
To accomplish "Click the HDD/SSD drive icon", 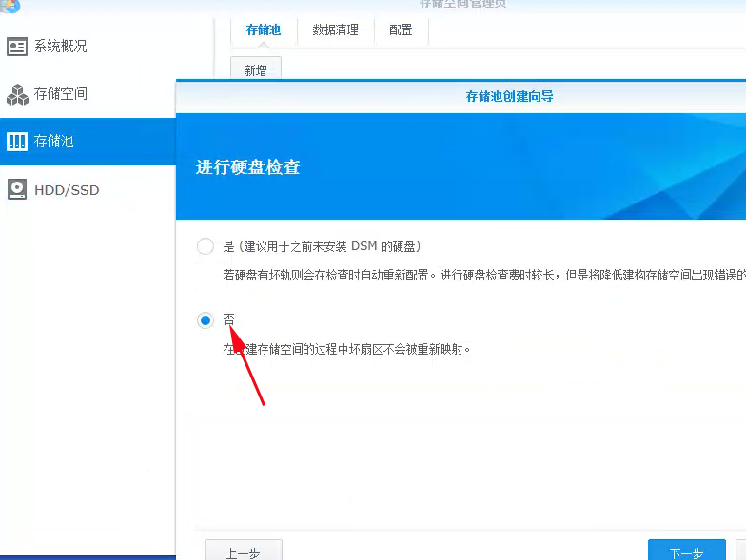I will [17, 190].
